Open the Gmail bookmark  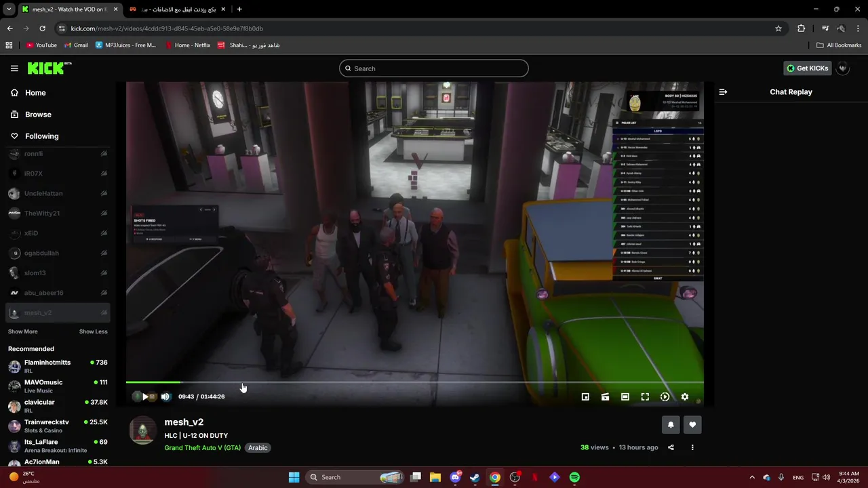pos(76,45)
